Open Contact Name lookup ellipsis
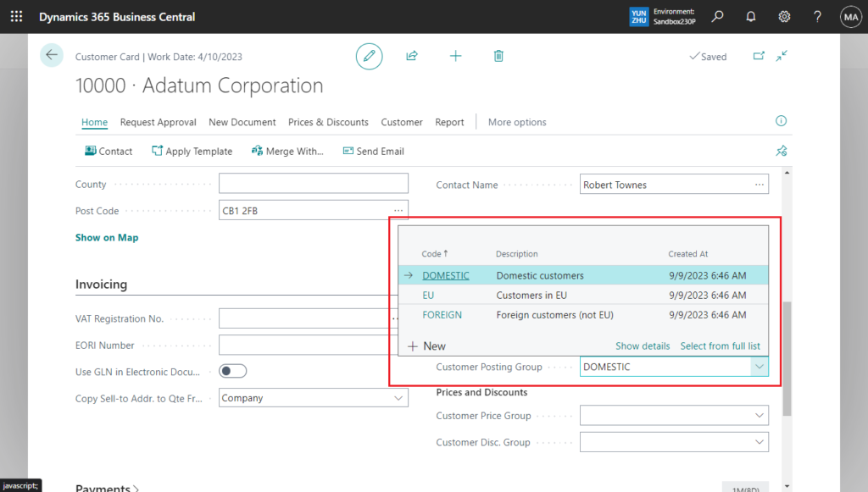 tap(759, 185)
